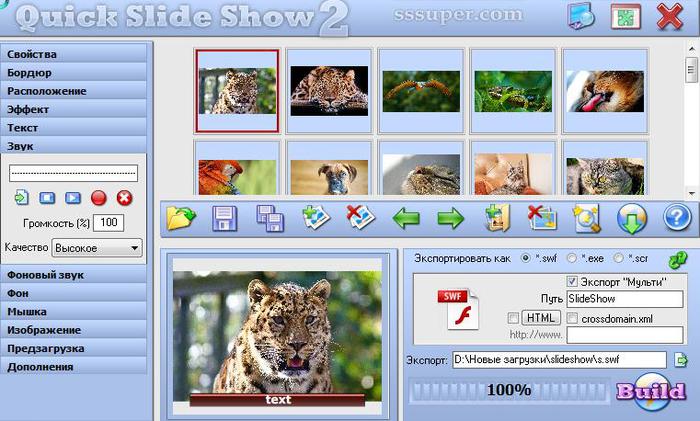Click the 100% build progress bar
700x421 pixels.
click(509, 390)
